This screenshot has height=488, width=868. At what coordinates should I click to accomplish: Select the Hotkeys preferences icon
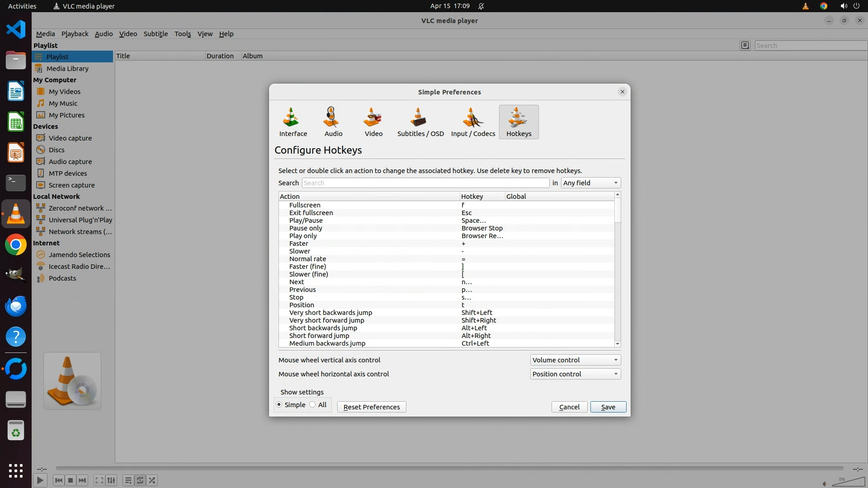pyautogui.click(x=519, y=122)
